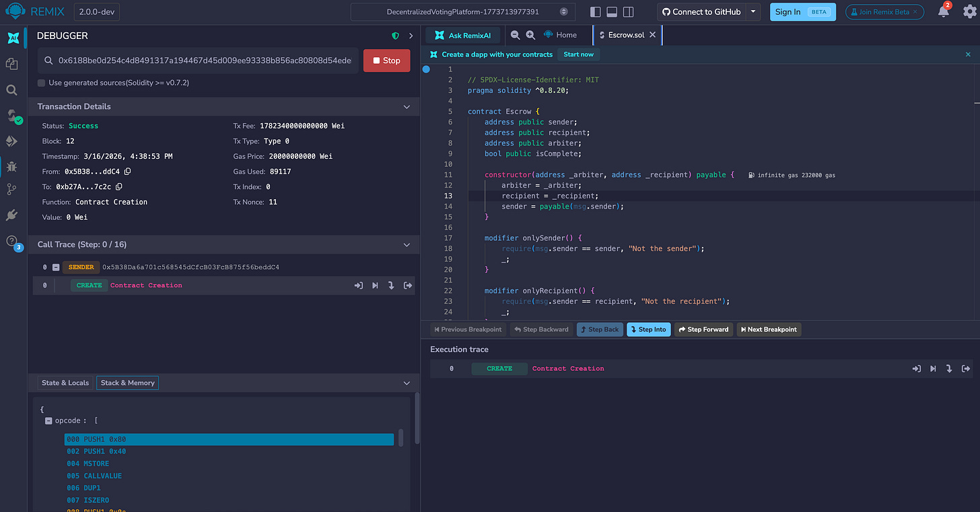The height and width of the screenshot is (512, 980).
Task: Click the opcode list scrollbar
Action: coord(401,438)
